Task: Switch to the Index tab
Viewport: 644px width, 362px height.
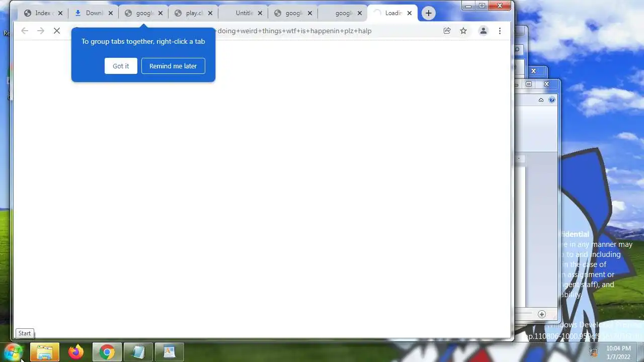Action: 44,13
